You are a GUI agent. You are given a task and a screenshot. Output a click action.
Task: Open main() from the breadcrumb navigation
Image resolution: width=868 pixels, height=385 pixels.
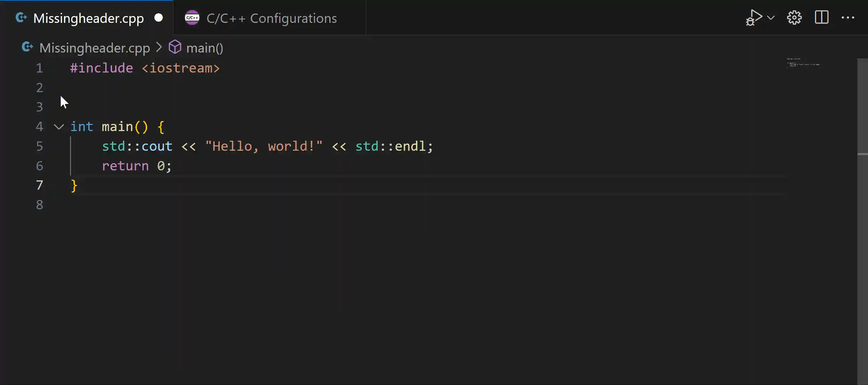pyautogui.click(x=205, y=47)
